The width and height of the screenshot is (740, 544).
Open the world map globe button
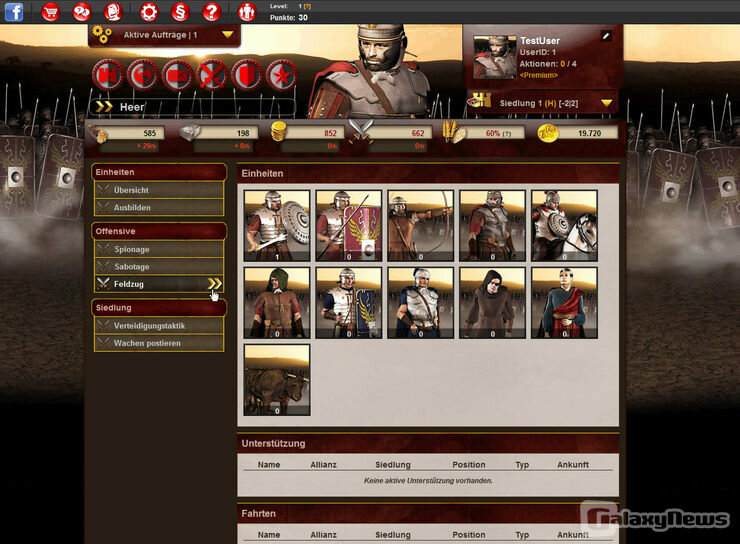[x=143, y=75]
